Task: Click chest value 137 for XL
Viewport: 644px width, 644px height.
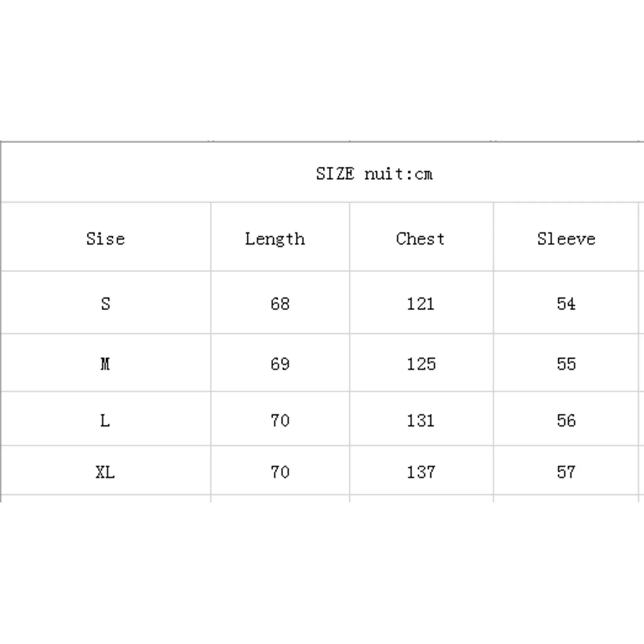Action: click(x=421, y=472)
